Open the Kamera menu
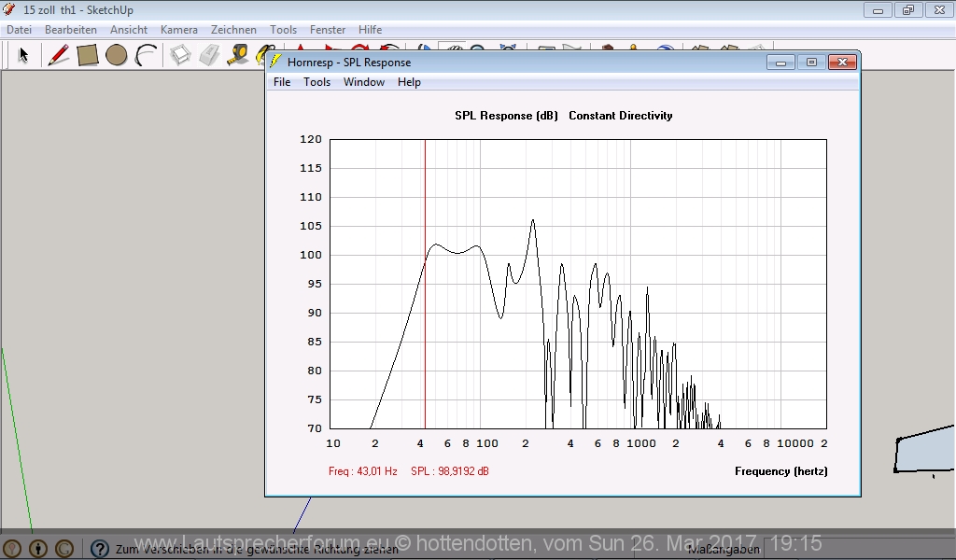Image resolution: width=956 pixels, height=560 pixels. (178, 30)
